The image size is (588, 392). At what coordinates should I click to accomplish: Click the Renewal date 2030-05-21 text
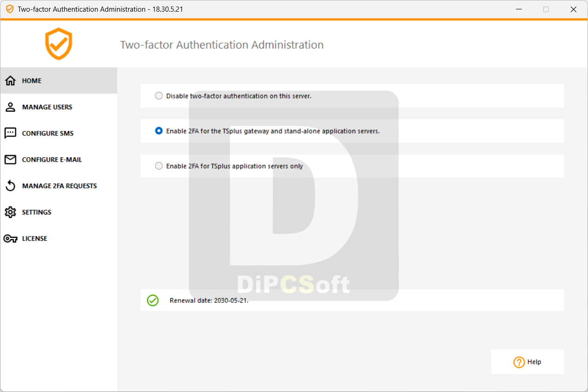[x=209, y=300]
